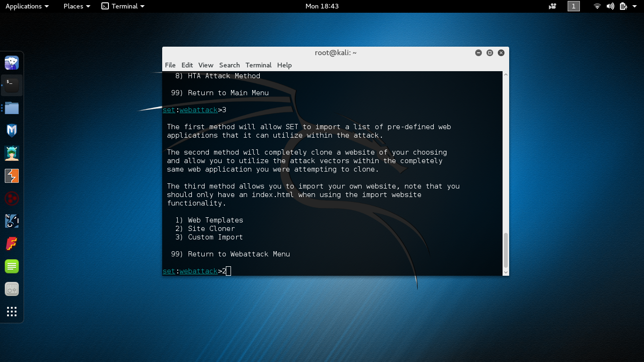Click the terminal's vertical scrollbar handle
This screenshot has height=362, width=644.
click(x=506, y=250)
